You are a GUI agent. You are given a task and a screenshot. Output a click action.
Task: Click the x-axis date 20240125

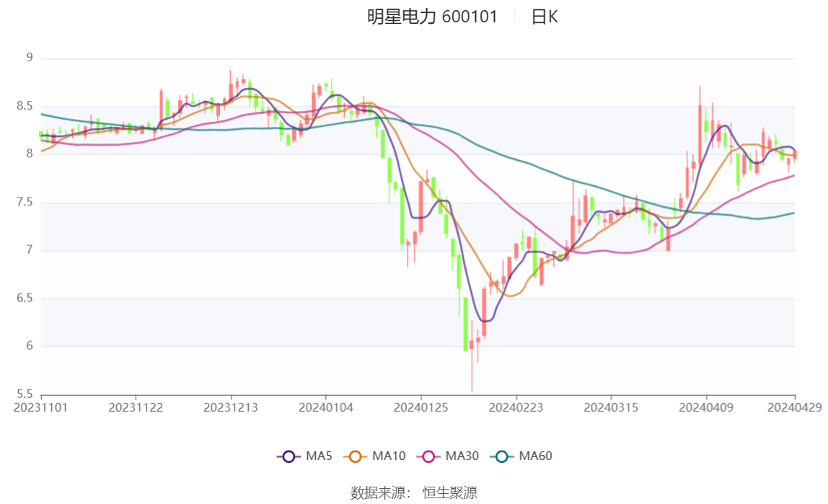click(x=421, y=408)
